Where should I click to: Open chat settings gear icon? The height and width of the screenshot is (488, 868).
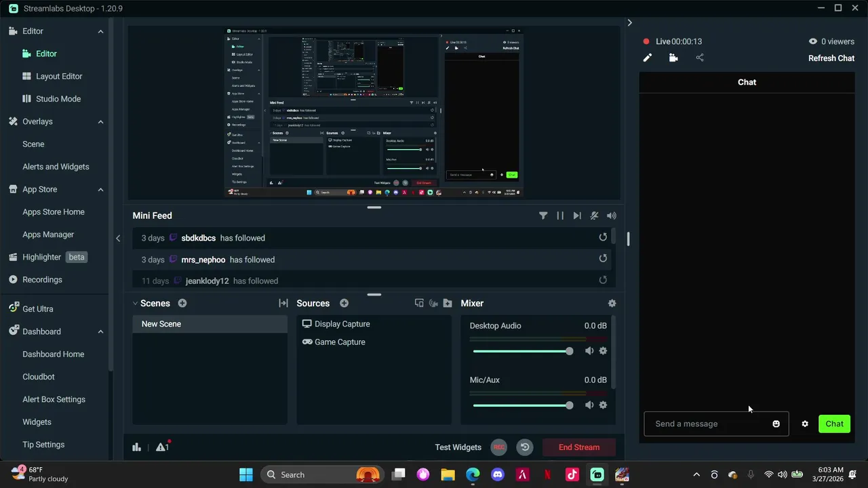805,424
